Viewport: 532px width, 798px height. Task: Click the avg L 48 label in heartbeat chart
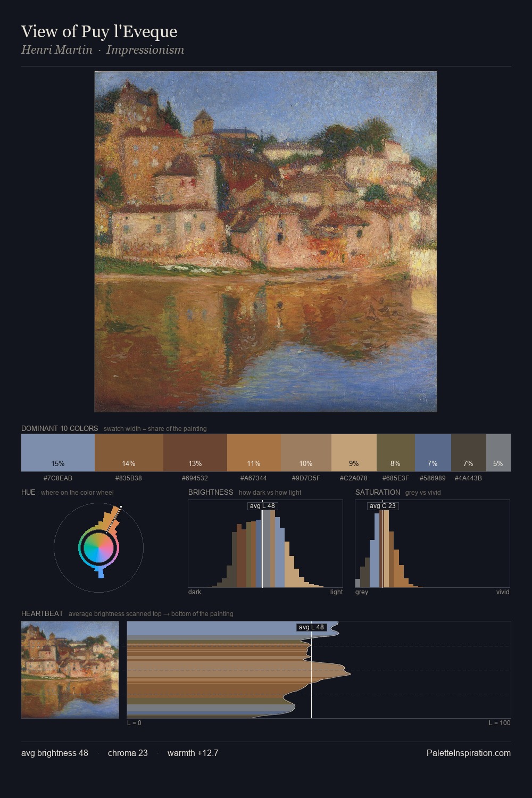coord(311,627)
